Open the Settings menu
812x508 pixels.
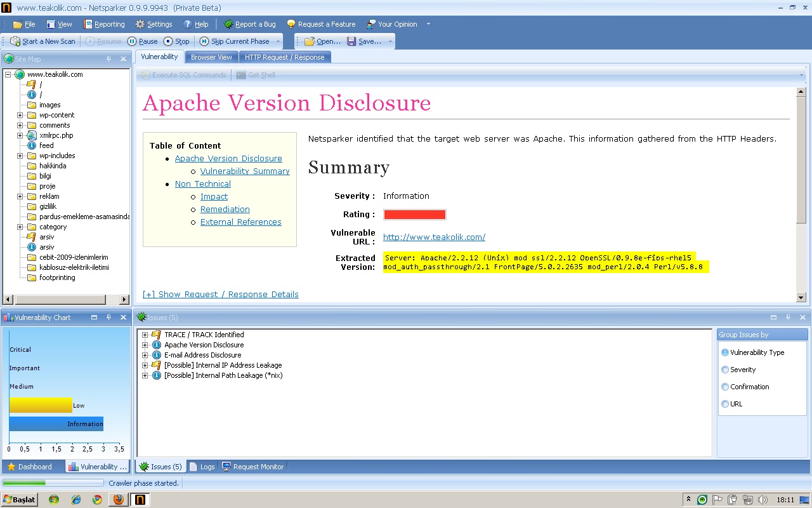tap(154, 24)
